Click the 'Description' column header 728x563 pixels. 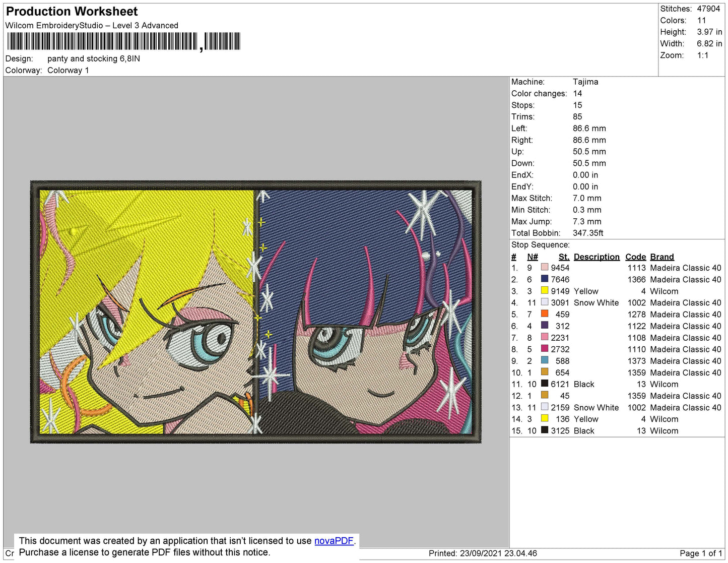pyautogui.click(x=597, y=257)
